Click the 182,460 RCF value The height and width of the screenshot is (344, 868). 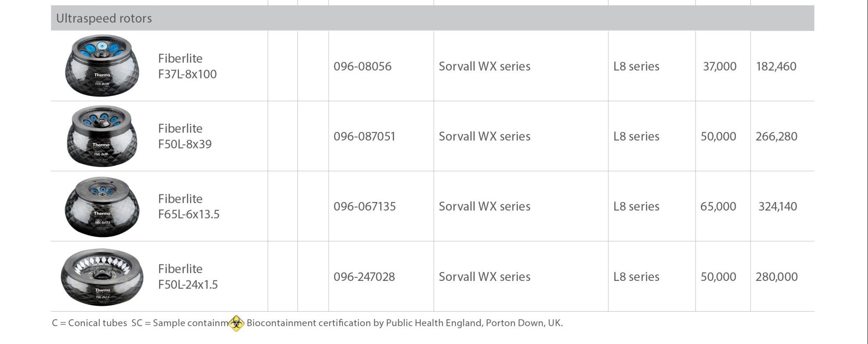[776, 66]
